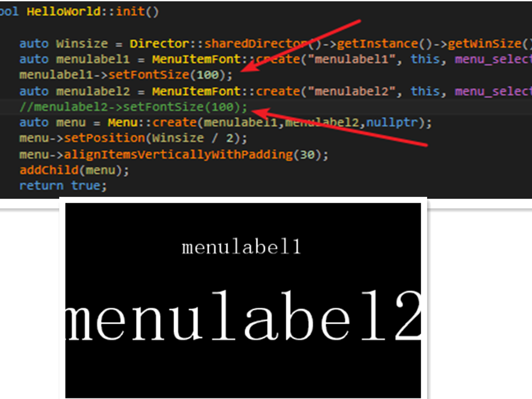Click the commented-out menulabel2 setFontSize line

[134, 107]
